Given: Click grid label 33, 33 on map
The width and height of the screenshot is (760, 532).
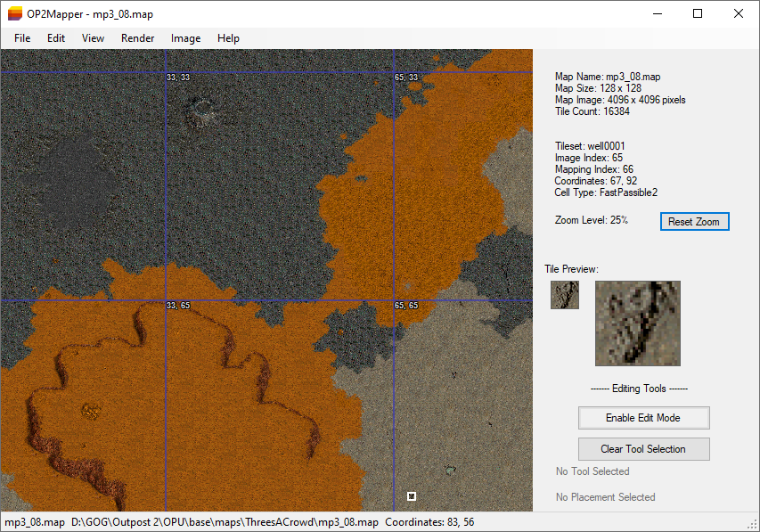Looking at the screenshot, I should (178, 78).
